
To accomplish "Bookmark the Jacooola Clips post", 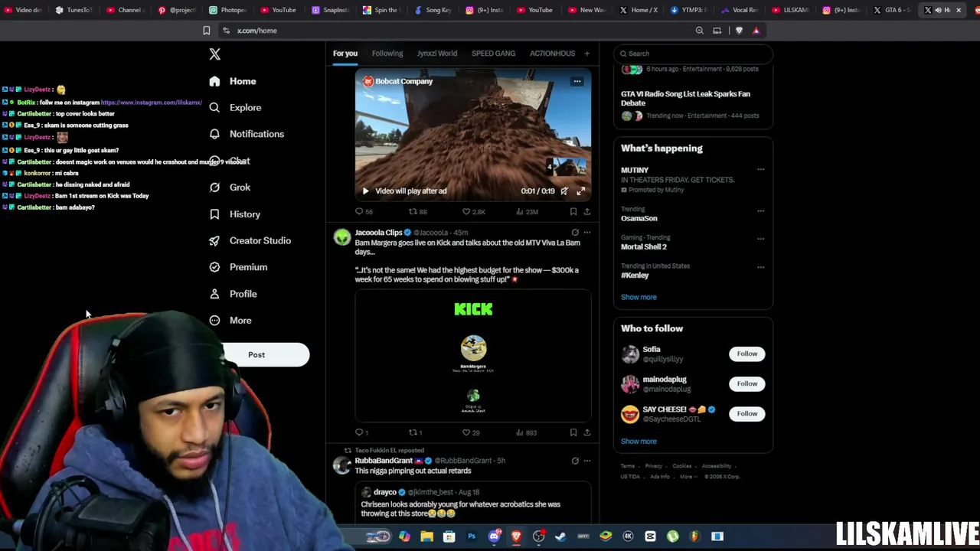I will tap(573, 432).
